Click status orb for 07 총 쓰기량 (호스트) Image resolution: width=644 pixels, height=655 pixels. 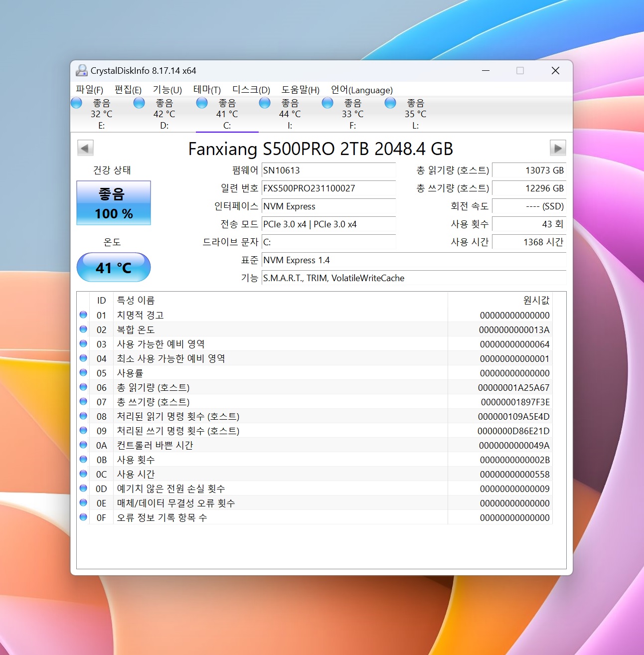83,401
